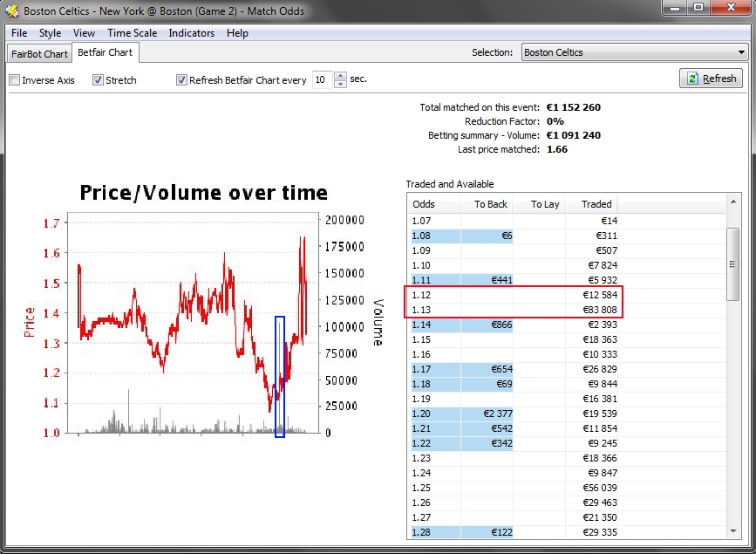Open the Style menu
Viewport: 756px width, 554px height.
coord(51,33)
